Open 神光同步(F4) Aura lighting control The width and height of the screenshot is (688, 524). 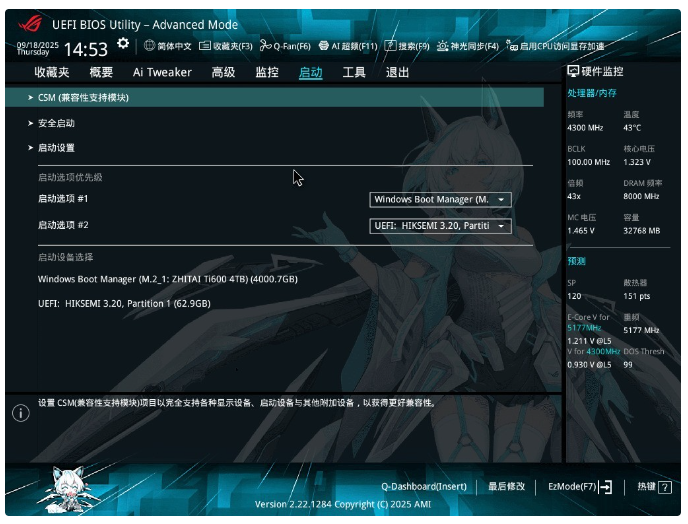click(468, 46)
